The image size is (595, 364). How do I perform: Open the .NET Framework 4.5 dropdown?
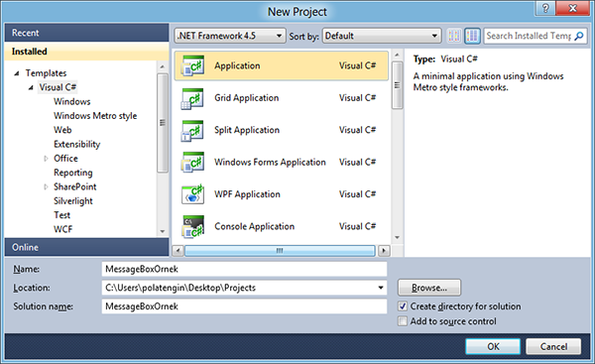coord(230,36)
